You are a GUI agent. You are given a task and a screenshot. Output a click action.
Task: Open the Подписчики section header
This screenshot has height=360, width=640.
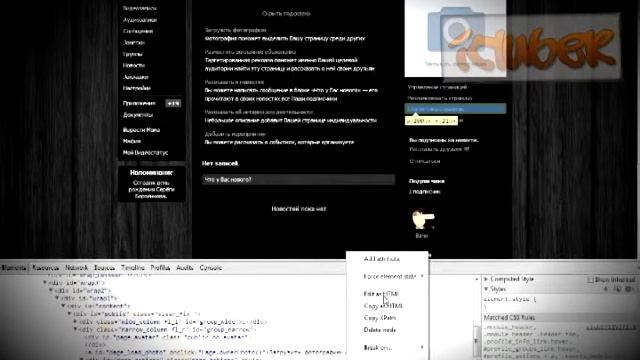427,181
